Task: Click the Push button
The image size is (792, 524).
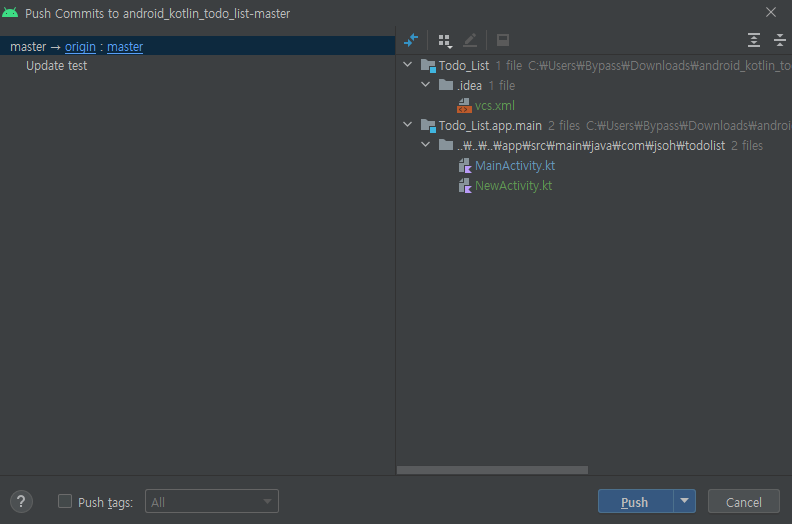Action: tap(635, 501)
